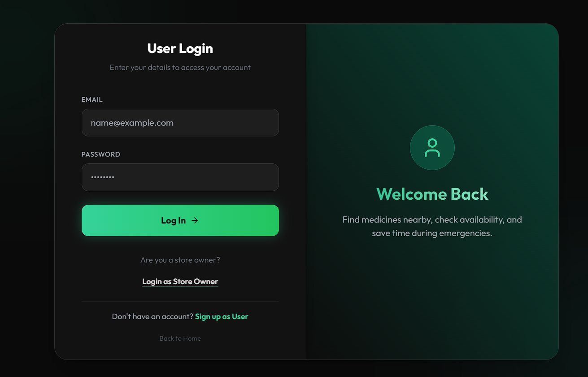The width and height of the screenshot is (588, 377).
Task: Click the 'Are you a store owner?' text
Action: [x=180, y=260]
